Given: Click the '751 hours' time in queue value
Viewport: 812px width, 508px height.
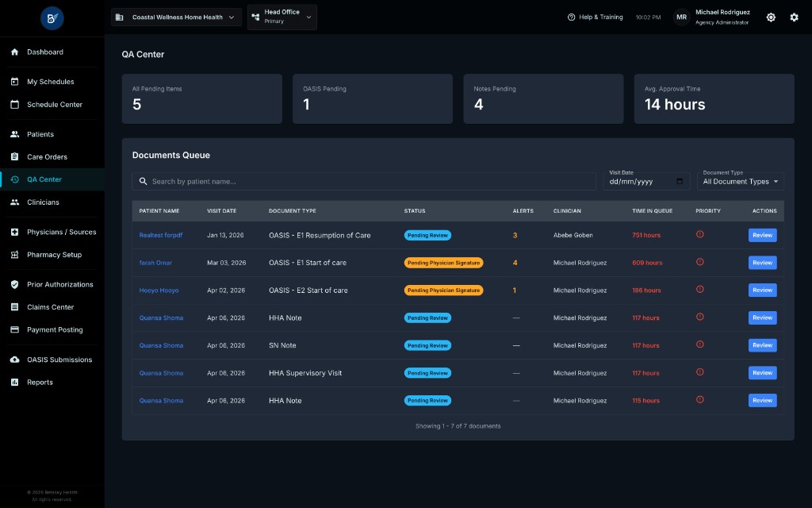Looking at the screenshot, I should [x=646, y=235].
